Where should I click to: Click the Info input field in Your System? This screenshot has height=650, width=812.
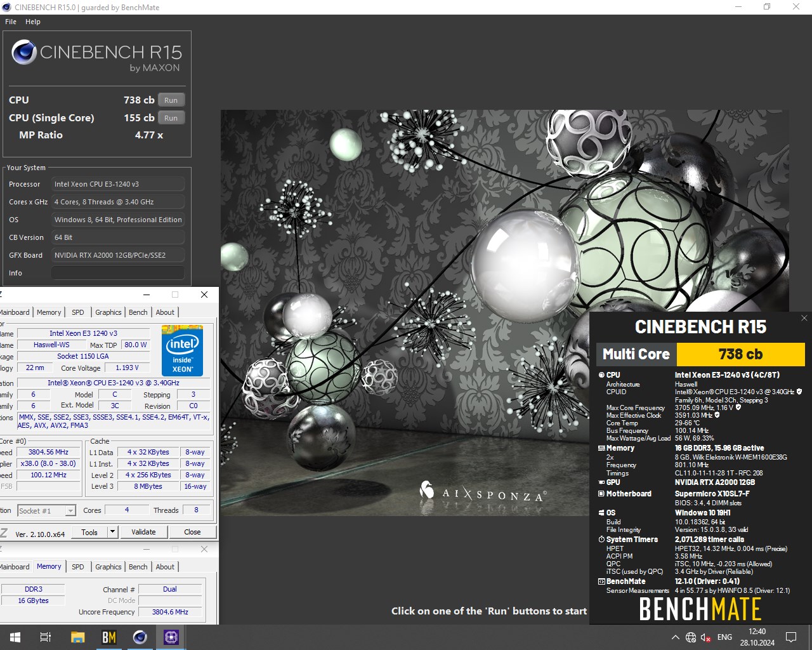tap(118, 273)
